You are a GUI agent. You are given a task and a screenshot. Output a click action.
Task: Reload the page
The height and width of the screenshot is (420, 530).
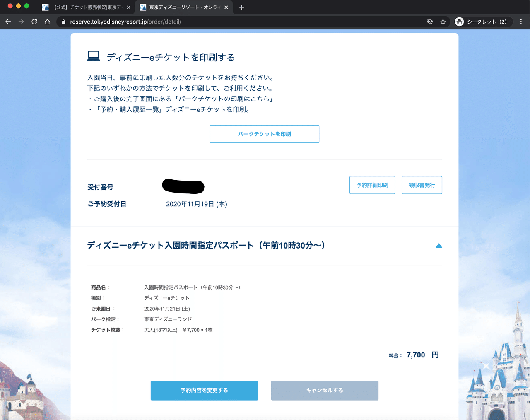tap(34, 22)
